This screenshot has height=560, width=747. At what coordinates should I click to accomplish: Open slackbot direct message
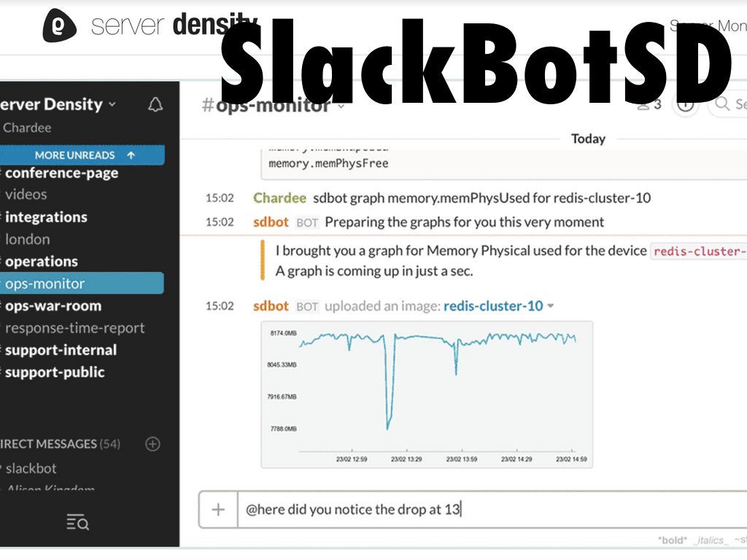[31, 468]
